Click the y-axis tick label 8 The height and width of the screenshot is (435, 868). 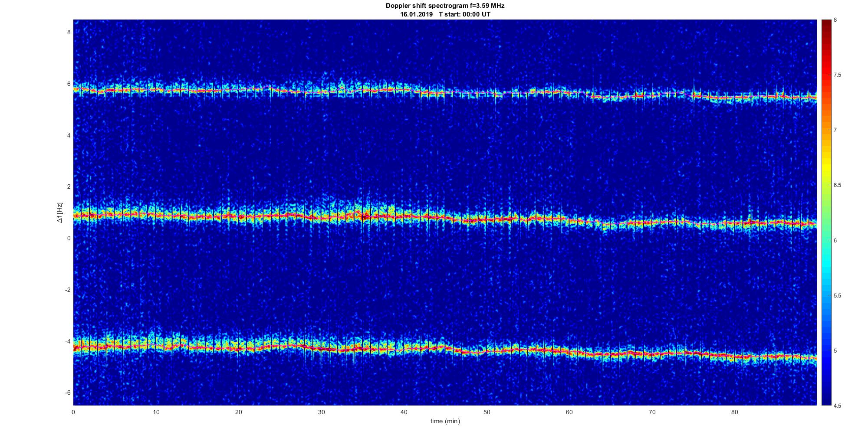[69, 32]
